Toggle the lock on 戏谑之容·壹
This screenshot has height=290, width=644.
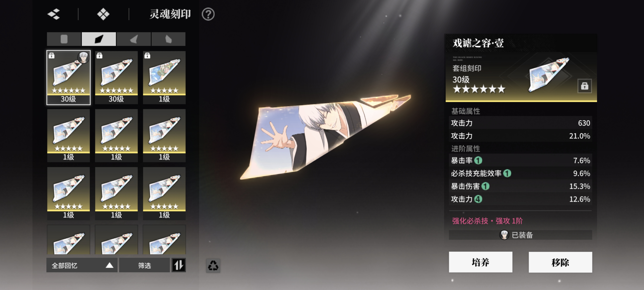pyautogui.click(x=584, y=86)
